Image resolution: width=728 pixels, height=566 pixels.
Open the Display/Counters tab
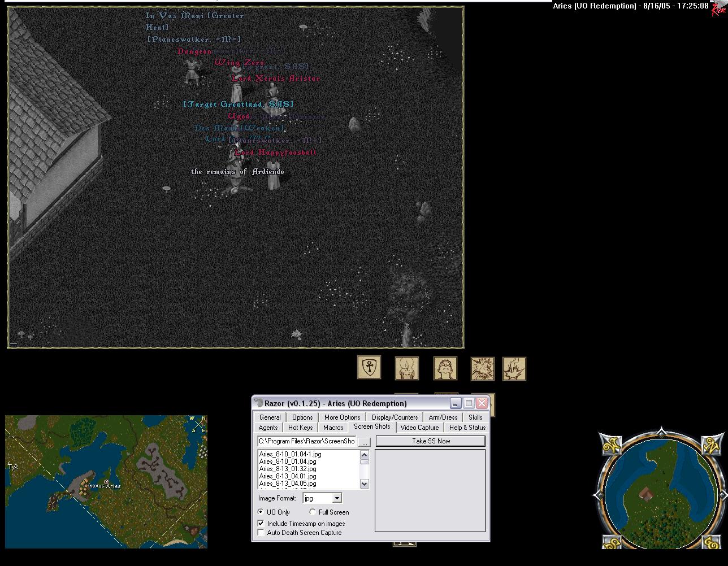point(395,417)
